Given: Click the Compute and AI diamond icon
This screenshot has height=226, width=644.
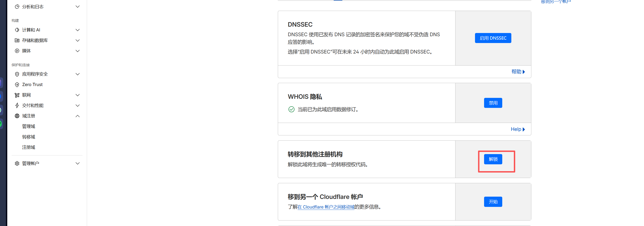Looking at the screenshot, I should (17, 30).
